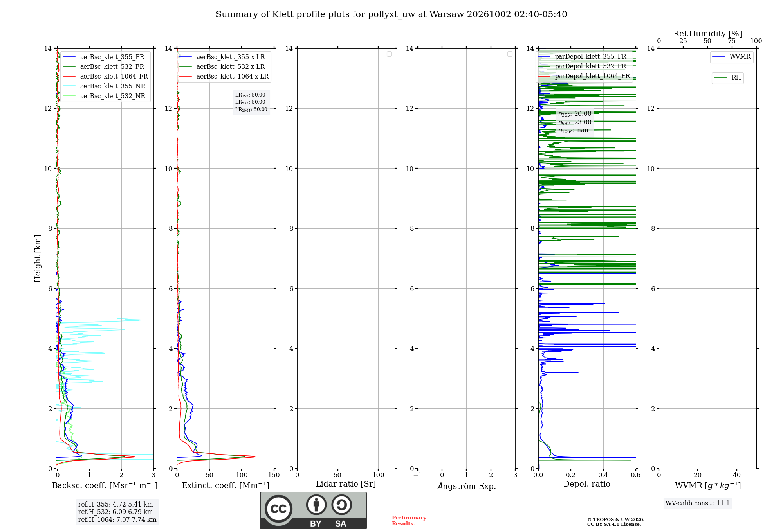
Task: Click the η532: 23.00 annotation
Action: tap(575, 122)
